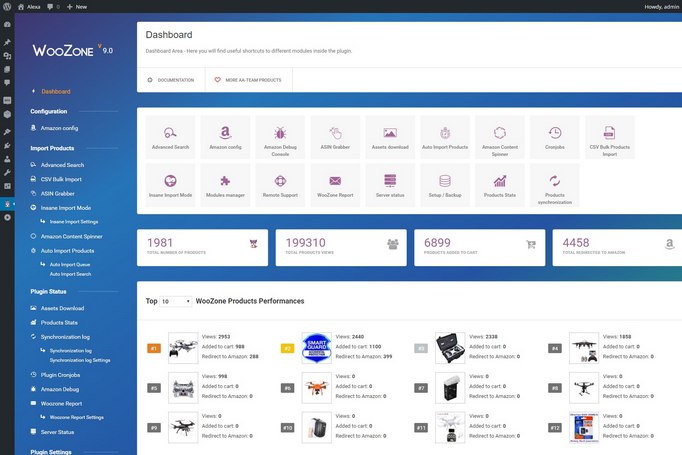Click the pin Posts icon in left rail
The height and width of the screenshot is (455, 682).
coord(7,42)
